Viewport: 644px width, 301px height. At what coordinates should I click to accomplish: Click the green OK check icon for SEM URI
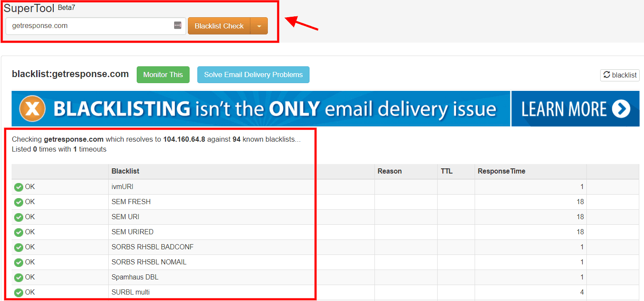[18, 217]
